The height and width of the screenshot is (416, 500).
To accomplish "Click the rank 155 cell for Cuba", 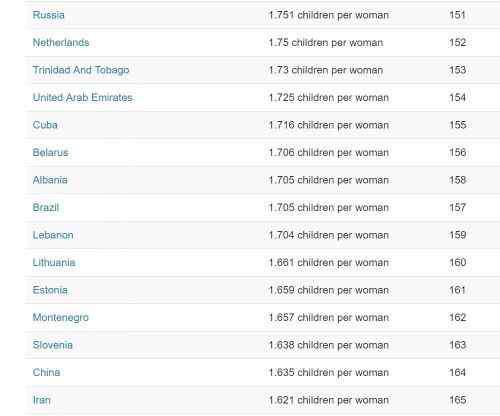I will (457, 125).
